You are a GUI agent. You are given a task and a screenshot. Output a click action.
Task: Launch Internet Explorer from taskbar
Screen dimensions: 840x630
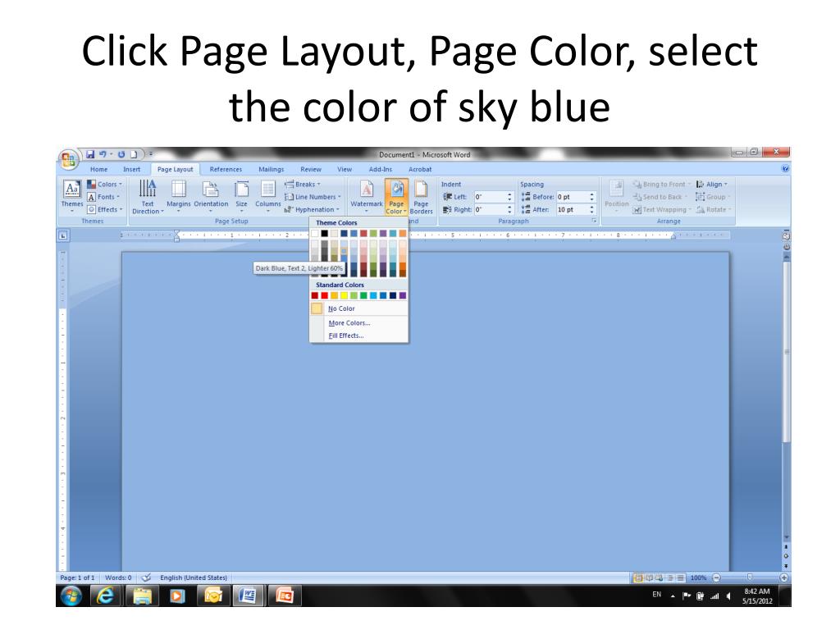click(105, 596)
